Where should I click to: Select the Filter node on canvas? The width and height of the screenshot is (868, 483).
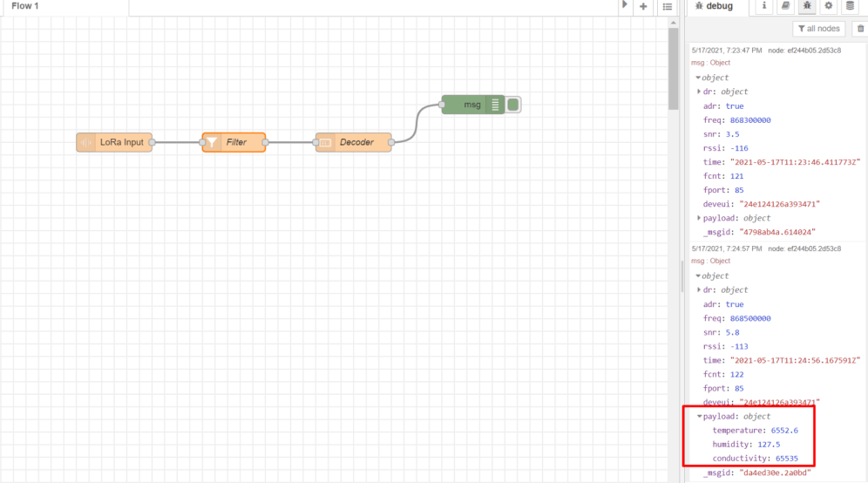[x=234, y=142]
